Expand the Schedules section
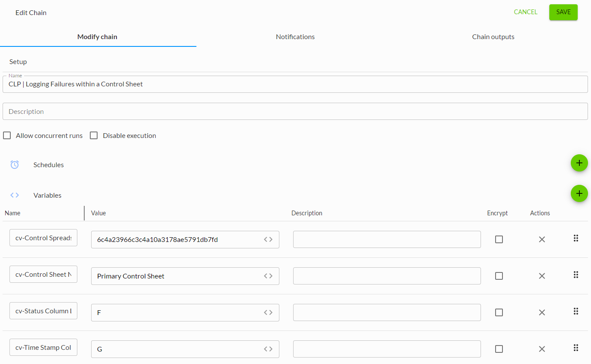Screen dimensions: 591x364 [49, 165]
